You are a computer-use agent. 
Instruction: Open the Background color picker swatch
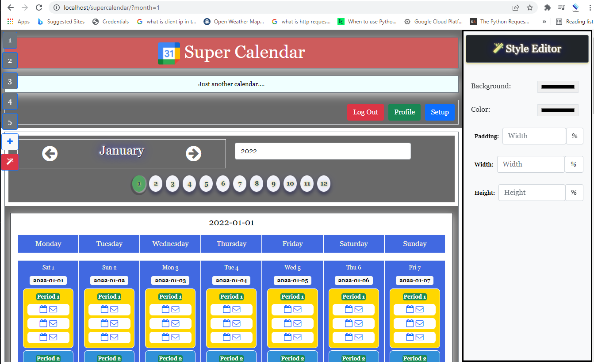558,87
